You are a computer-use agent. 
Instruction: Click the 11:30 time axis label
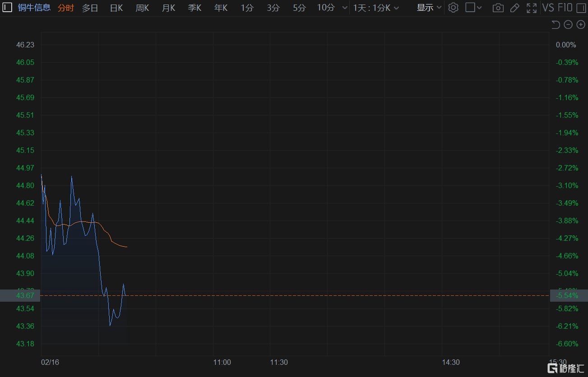click(279, 362)
